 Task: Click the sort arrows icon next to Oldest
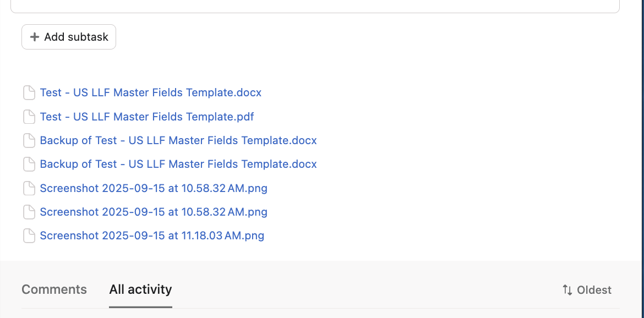click(567, 290)
